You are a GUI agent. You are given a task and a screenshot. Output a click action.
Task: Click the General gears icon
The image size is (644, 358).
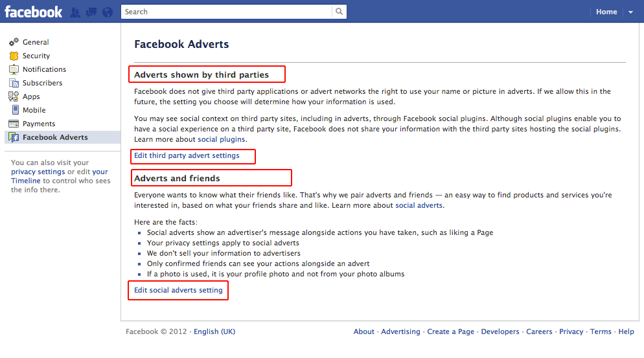tap(14, 42)
